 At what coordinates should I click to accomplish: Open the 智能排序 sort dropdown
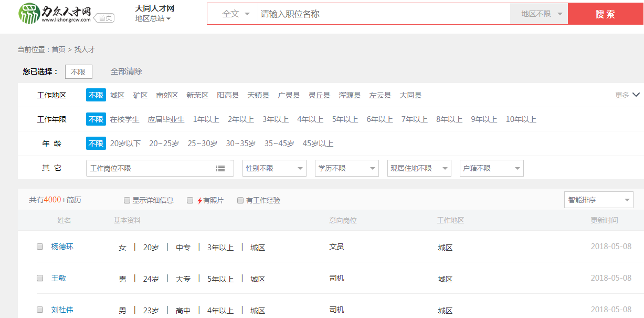(x=599, y=200)
